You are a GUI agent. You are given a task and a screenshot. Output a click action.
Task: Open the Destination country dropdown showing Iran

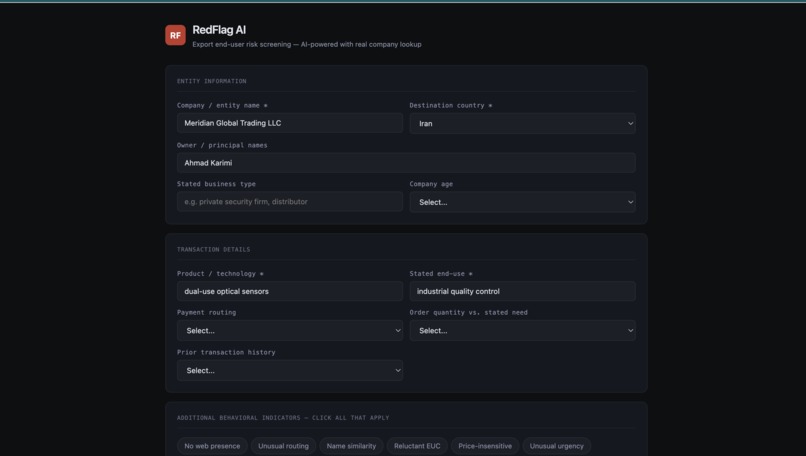tap(522, 123)
